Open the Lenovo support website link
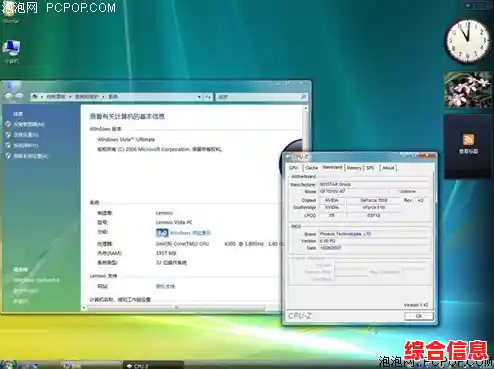The width and height of the screenshot is (494, 369). [x=165, y=286]
